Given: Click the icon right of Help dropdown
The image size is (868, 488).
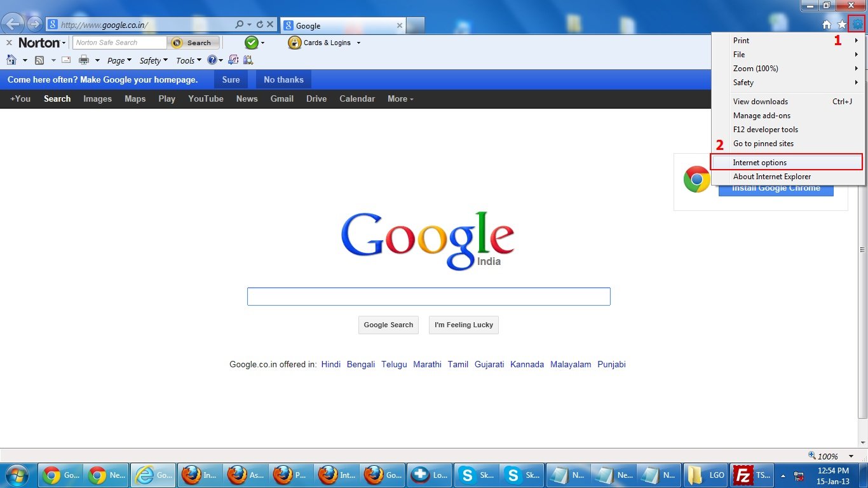Looking at the screenshot, I should pyautogui.click(x=233, y=60).
